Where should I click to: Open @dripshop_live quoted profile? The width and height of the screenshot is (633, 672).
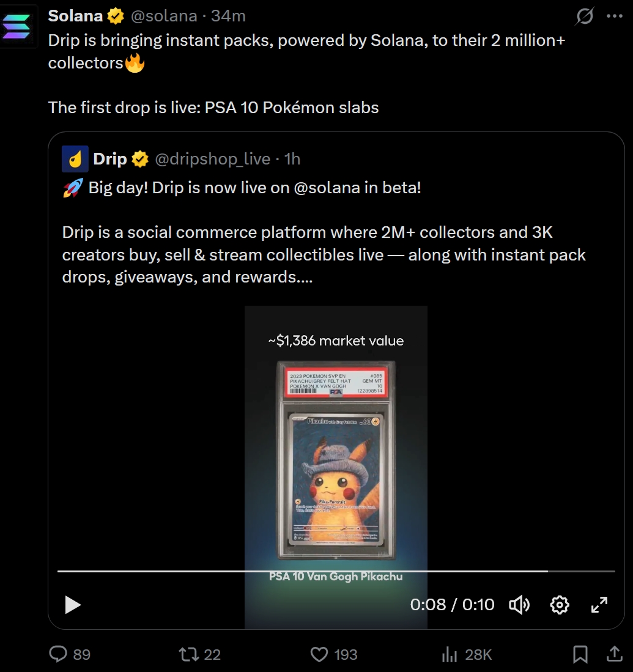[212, 160]
